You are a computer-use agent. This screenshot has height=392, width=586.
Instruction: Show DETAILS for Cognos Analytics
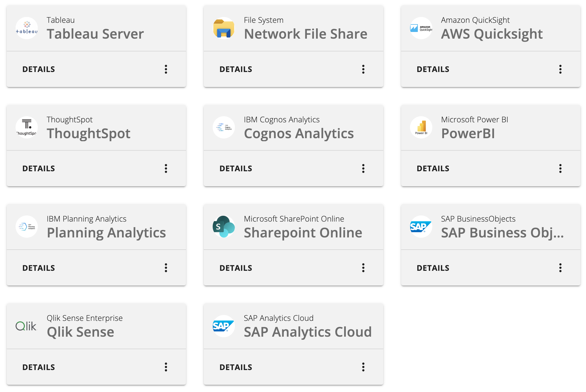[x=236, y=168]
